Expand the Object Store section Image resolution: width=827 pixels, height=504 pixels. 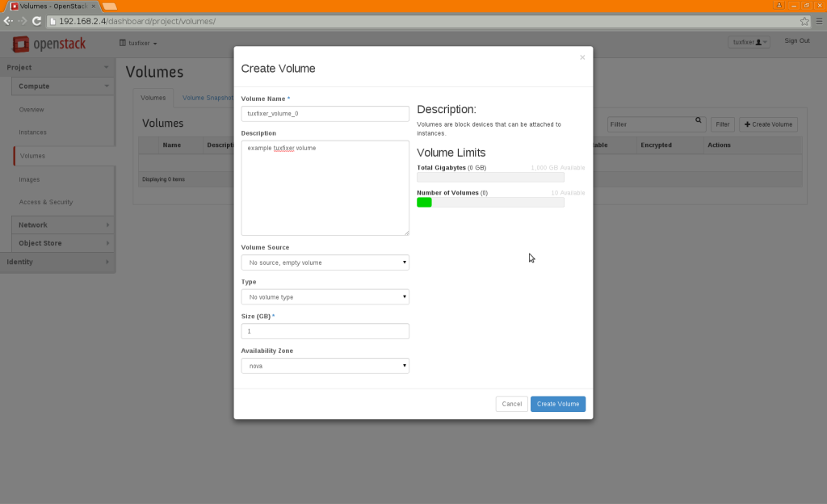[63, 243]
